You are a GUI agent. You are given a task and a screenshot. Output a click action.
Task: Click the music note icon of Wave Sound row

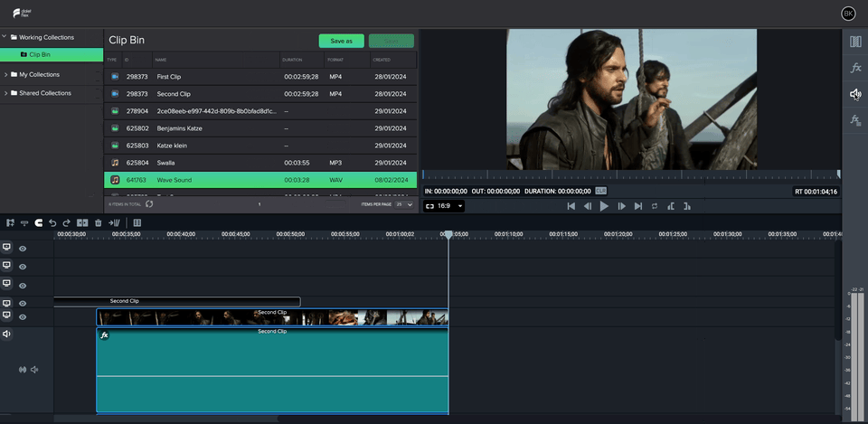[x=115, y=180]
